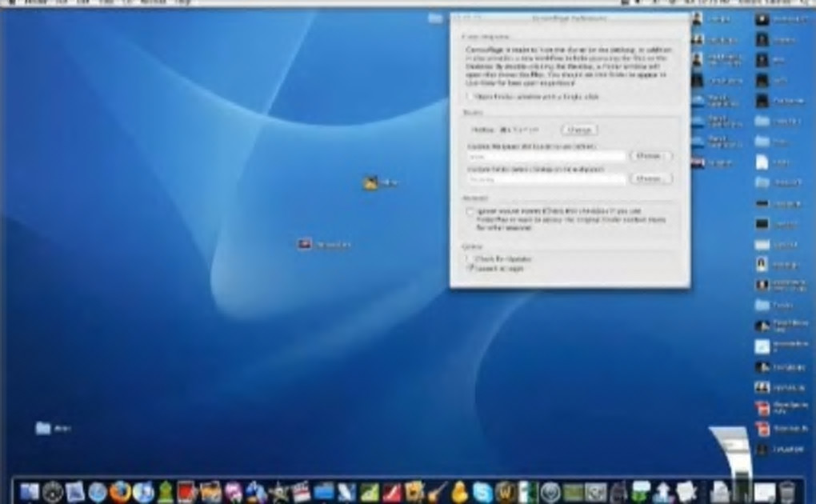Screen dimensions: 816x504
Task: Open the Trash in the Dock
Action: click(x=787, y=491)
